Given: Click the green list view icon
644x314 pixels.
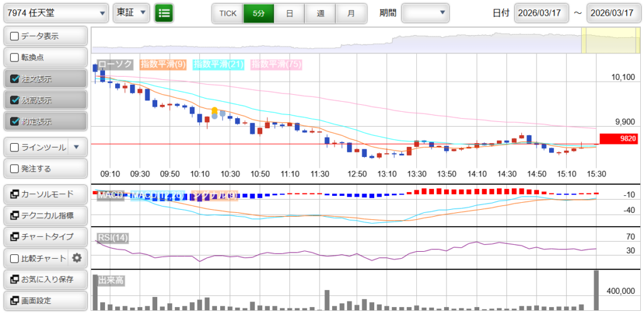Looking at the screenshot, I should (164, 13).
